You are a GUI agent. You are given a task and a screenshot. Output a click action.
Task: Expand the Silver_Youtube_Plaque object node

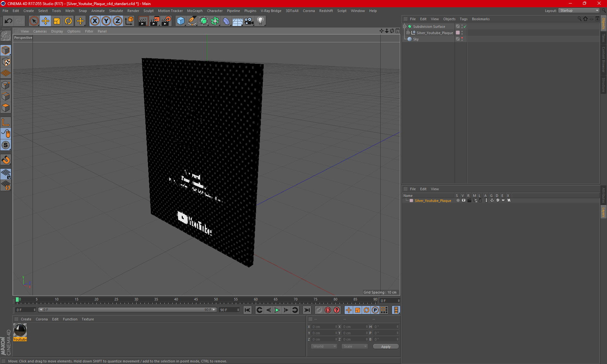pos(408,33)
